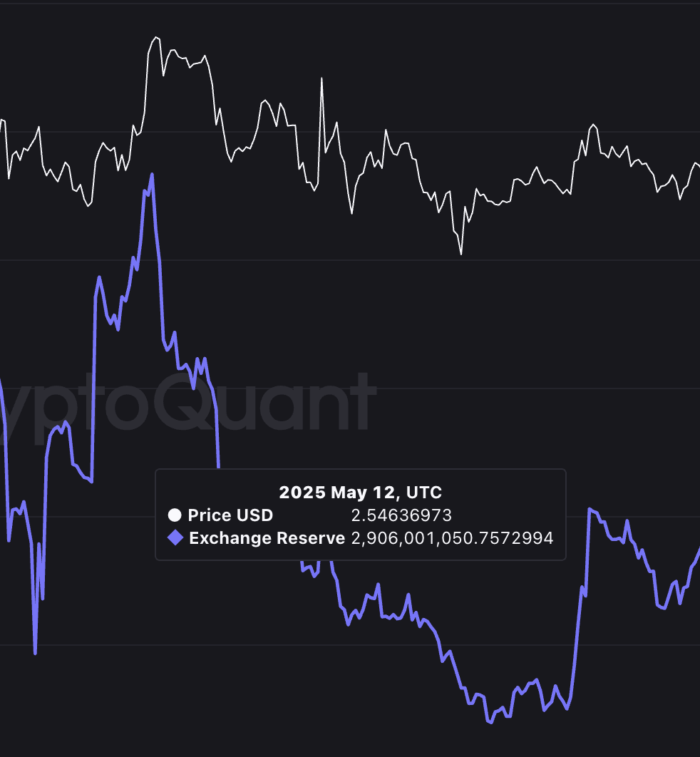
Task: Click the Price USD label in tooltip
Action: (230, 515)
